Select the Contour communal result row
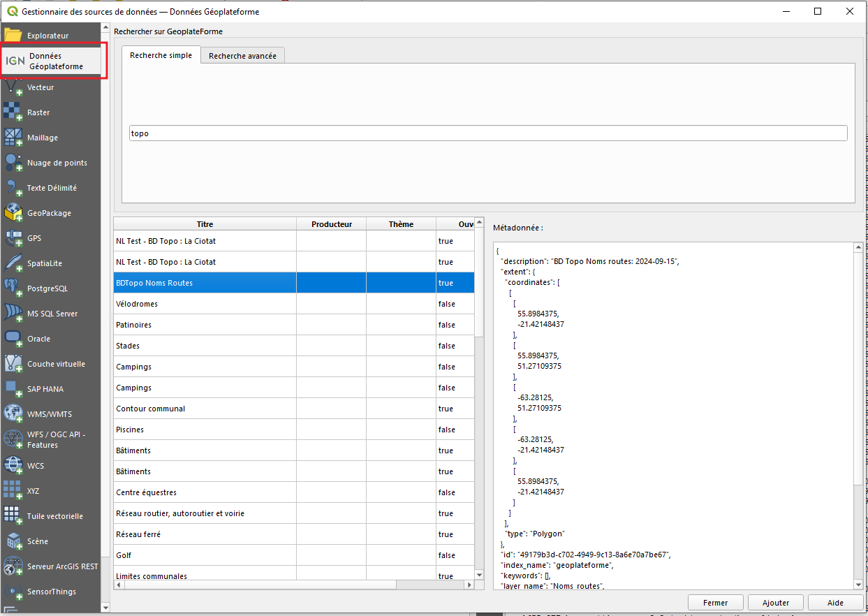The image size is (868, 616). click(x=294, y=409)
